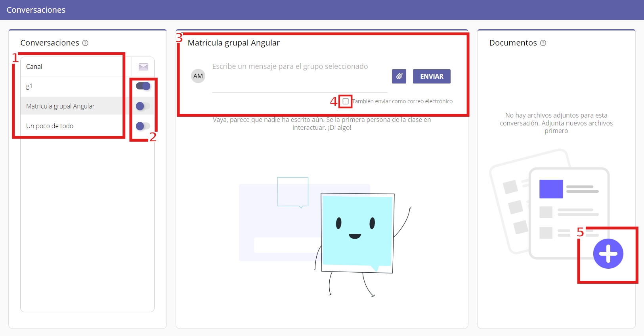Attach a file using the paperclip button
This screenshot has width=644, height=336.
[399, 76]
